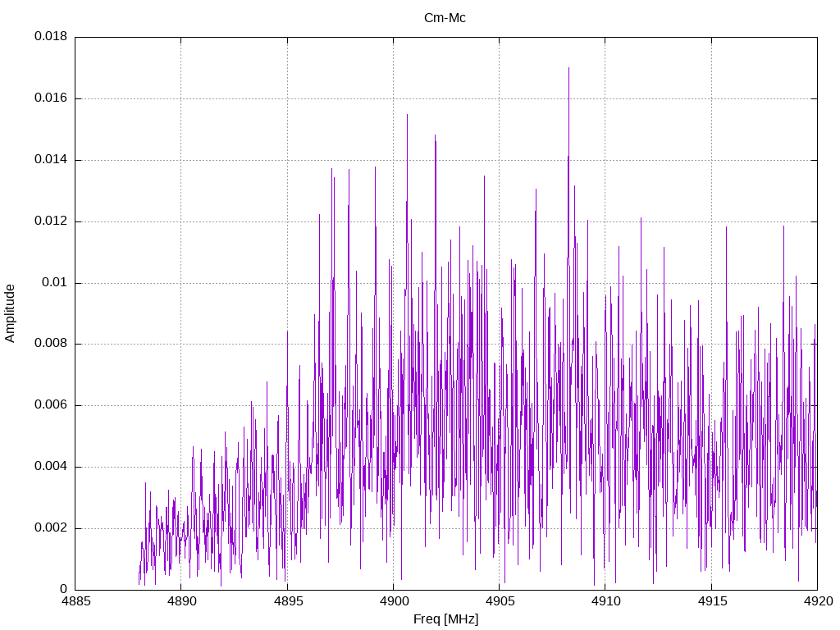Click the "Amplitude" y-axis label

10,313
